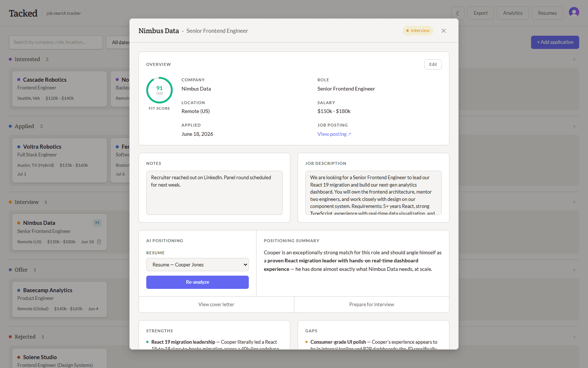Click the Tacked logo
The width and height of the screenshot is (588, 368).
pyautogui.click(x=23, y=13)
